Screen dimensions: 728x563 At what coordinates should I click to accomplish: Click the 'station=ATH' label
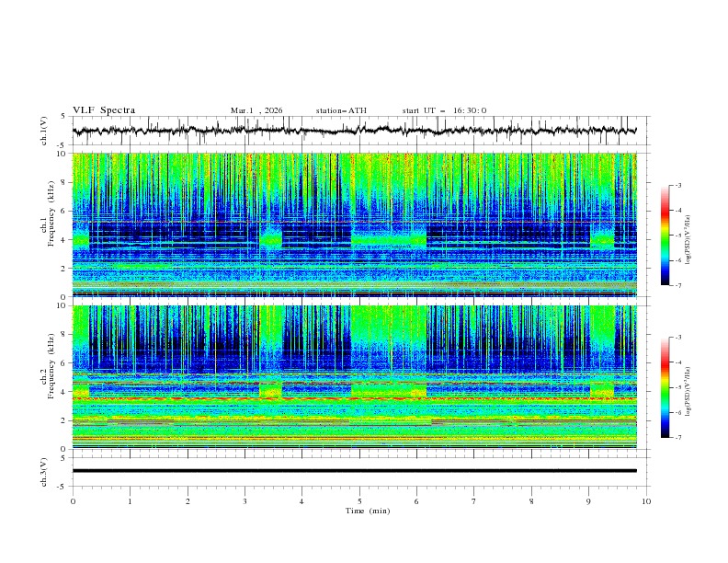(341, 110)
